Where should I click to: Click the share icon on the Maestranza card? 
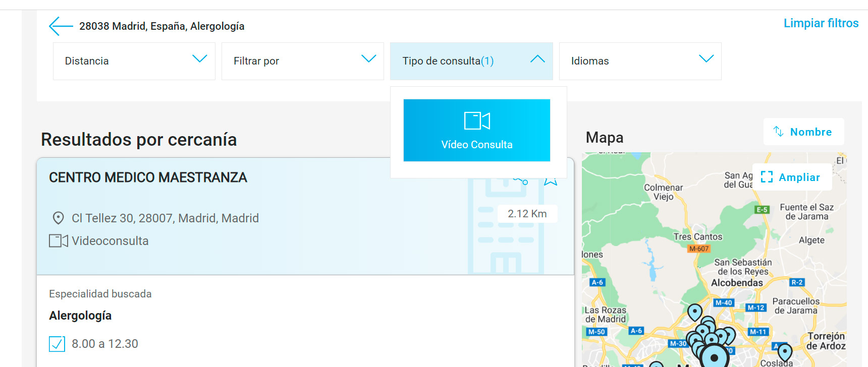pos(522,180)
